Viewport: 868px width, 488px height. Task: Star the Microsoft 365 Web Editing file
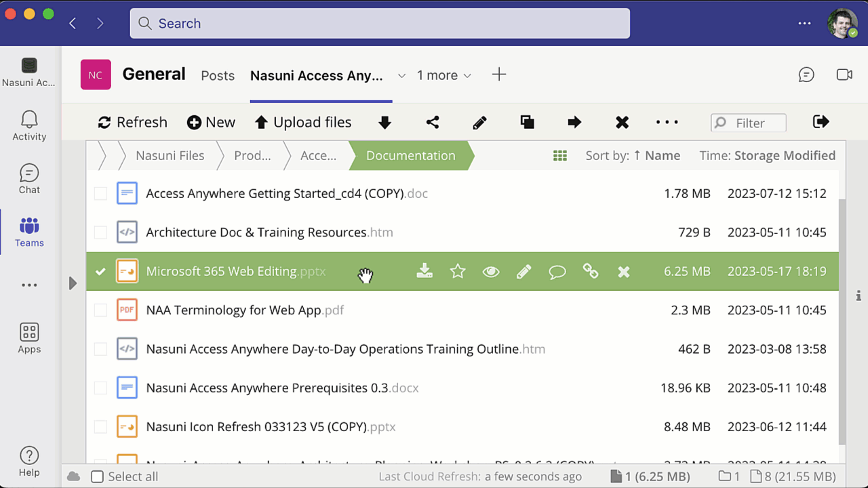coord(458,272)
